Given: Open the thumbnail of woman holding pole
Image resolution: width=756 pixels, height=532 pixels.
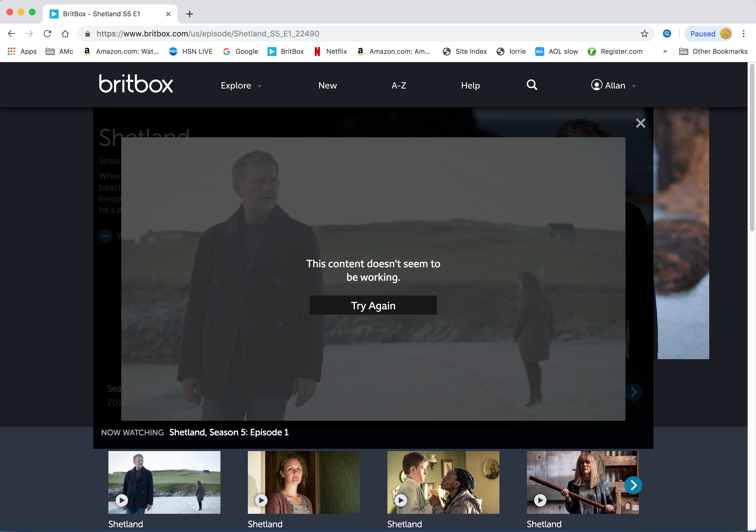Looking at the screenshot, I should pos(582,482).
